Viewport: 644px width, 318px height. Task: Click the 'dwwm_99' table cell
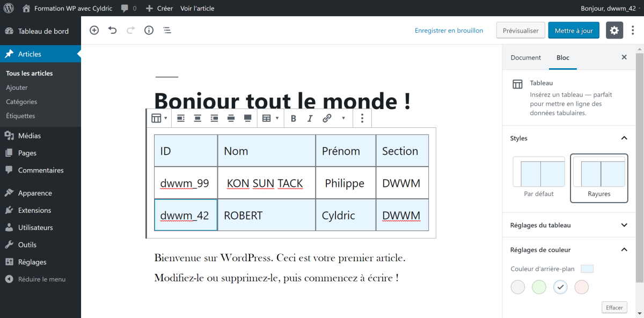[186, 183]
